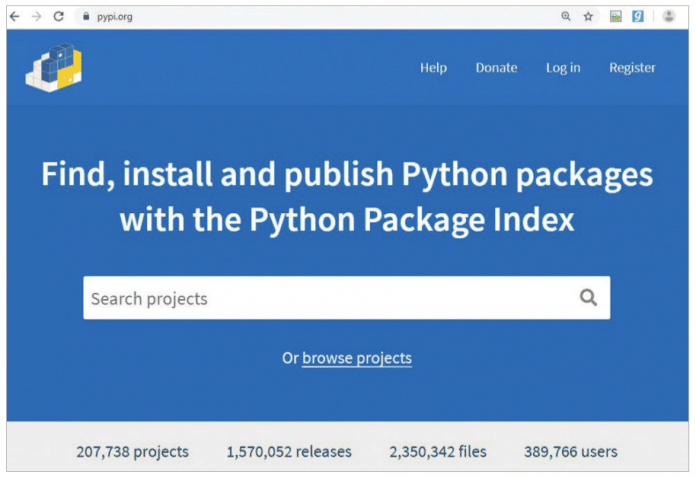The height and width of the screenshot is (478, 696).
Task: Click the zoom magnifier in the address bar
Action: click(566, 16)
